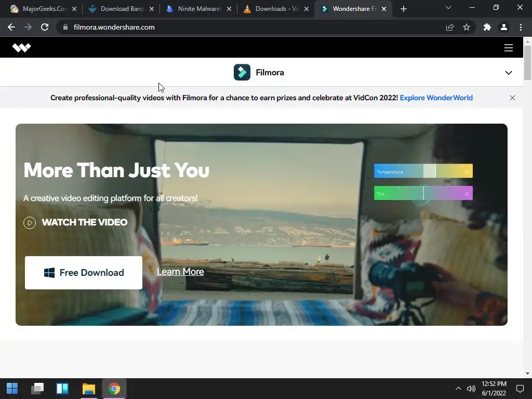Open the tab search dropdown chevron
The width and height of the screenshot is (532, 399).
click(448, 7)
